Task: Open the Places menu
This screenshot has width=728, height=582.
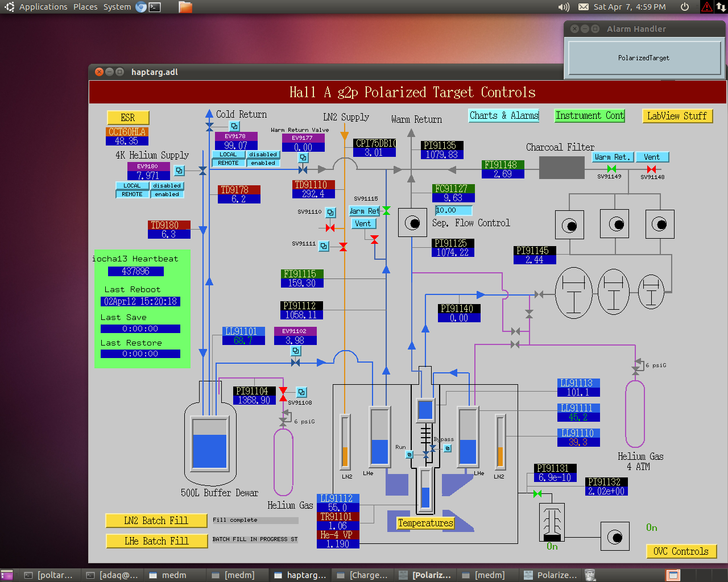Action: [x=85, y=7]
